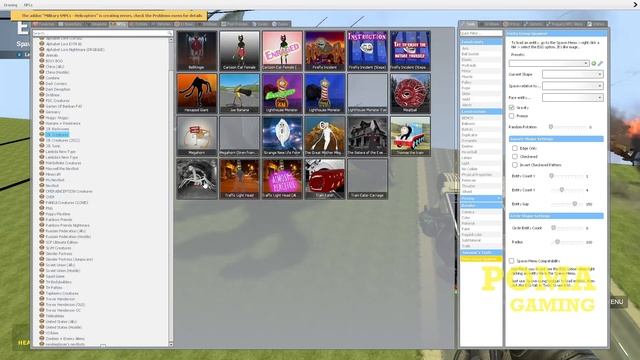Open the Face entity dropdown
The image size is (640, 360).
[x=572, y=98]
